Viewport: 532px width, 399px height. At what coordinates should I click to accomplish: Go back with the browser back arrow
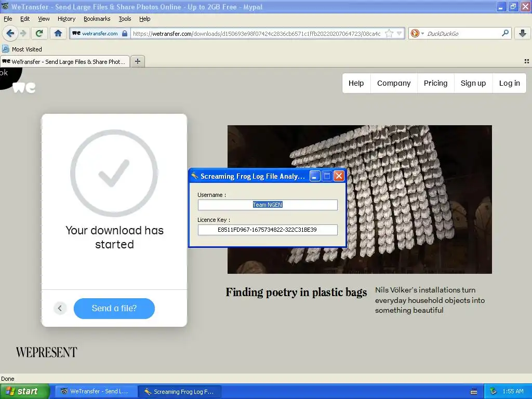tap(10, 33)
